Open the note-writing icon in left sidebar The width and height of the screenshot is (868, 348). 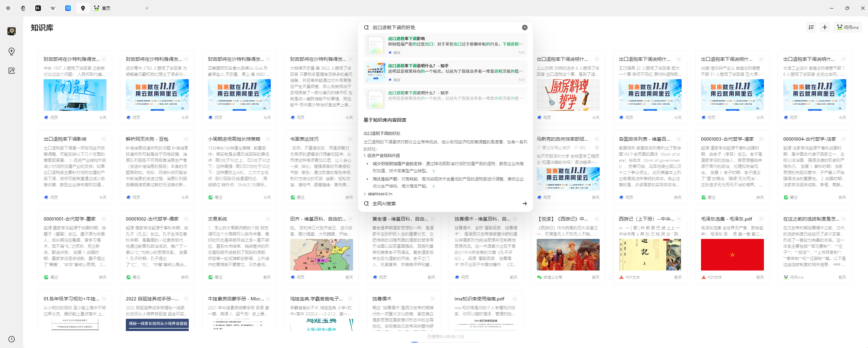[12, 71]
